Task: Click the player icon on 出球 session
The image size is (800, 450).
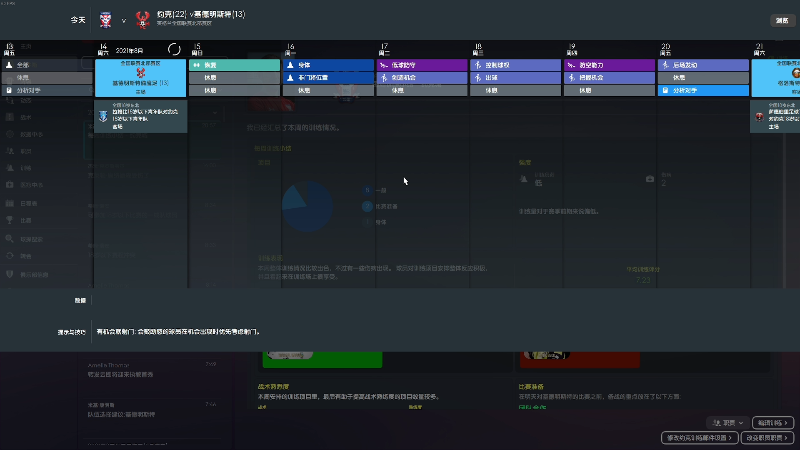Action: click(478, 78)
